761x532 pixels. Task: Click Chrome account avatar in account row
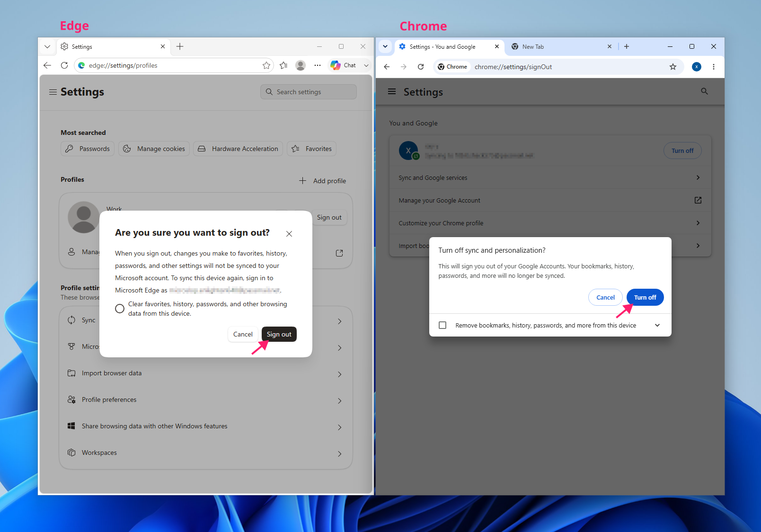(x=408, y=151)
